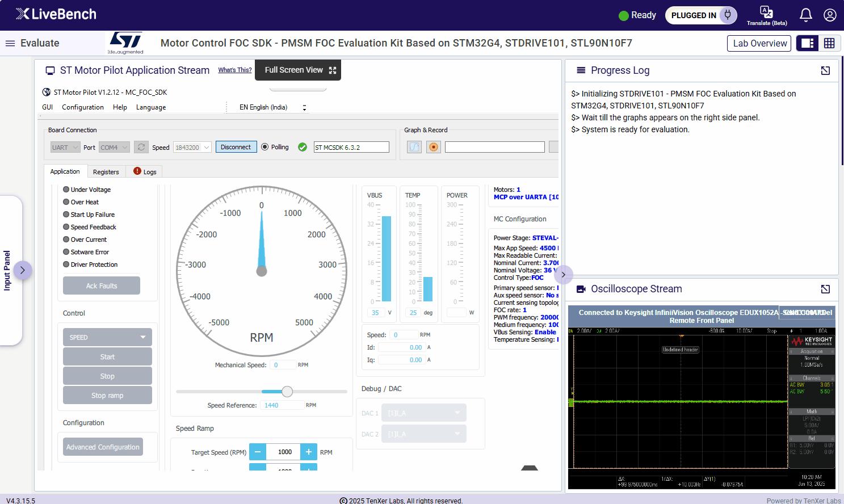This screenshot has height=504, width=844.
Task: Refresh the COM port list
Action: tap(141, 147)
